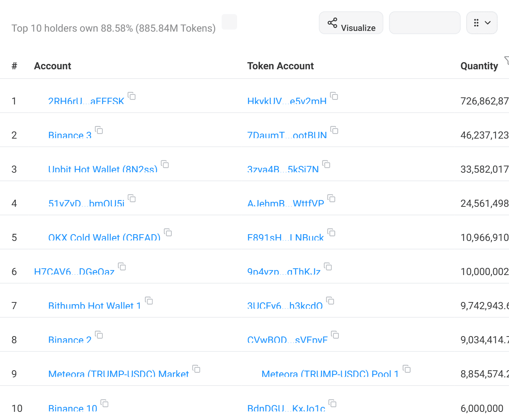Copy Bithumb Hot Wallet 1 address
509x420 pixels.
[149, 301]
